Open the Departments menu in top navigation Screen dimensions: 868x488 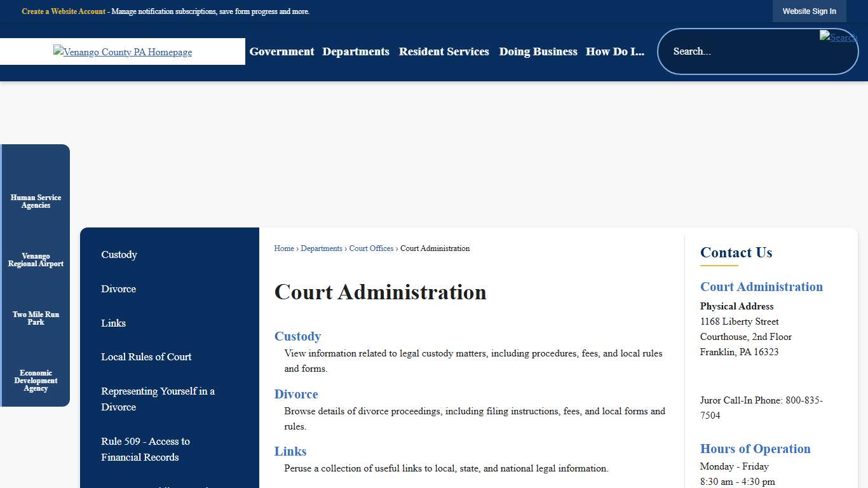[356, 51]
